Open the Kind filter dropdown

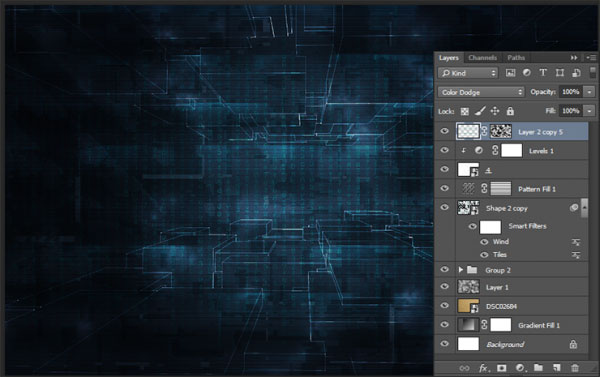tap(468, 73)
